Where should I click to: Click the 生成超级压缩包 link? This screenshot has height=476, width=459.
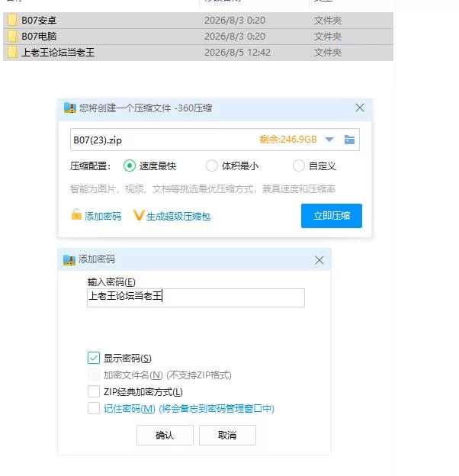pyautogui.click(x=178, y=216)
